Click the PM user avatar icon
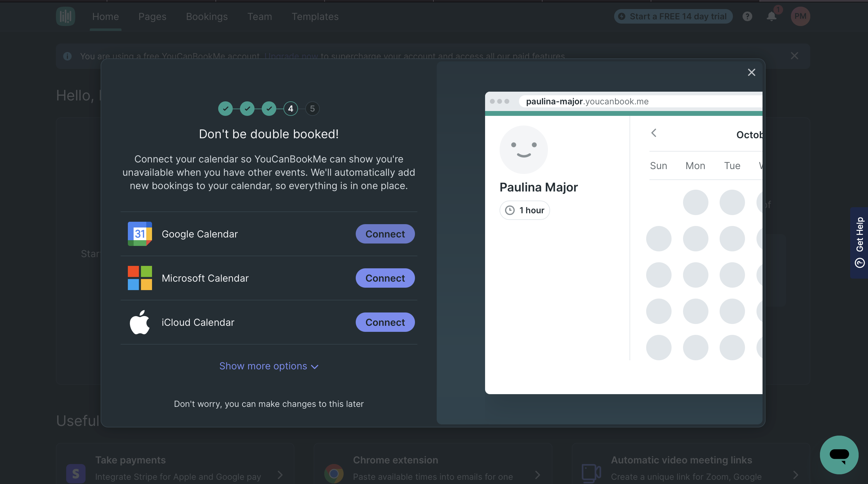The image size is (868, 484). coord(800,15)
